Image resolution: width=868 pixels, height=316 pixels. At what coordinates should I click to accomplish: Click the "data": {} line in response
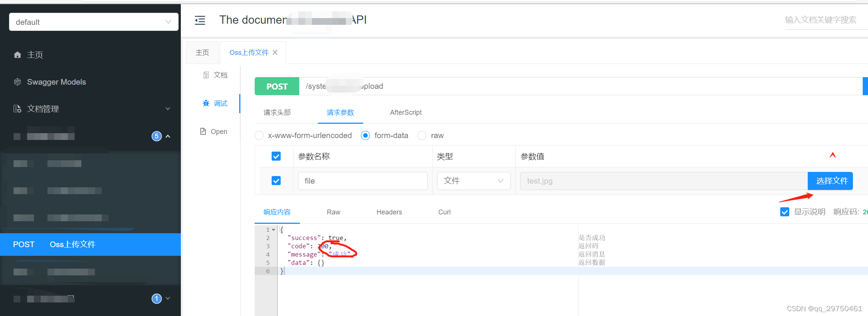pyautogui.click(x=306, y=263)
